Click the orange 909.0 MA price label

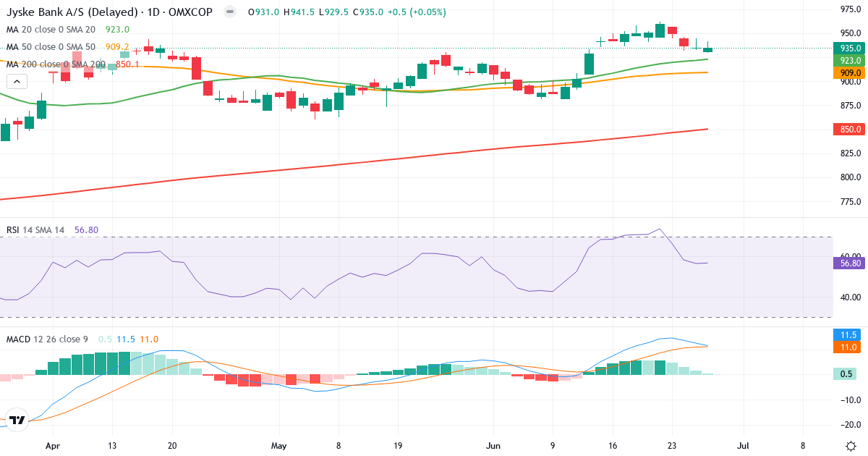[x=849, y=72]
